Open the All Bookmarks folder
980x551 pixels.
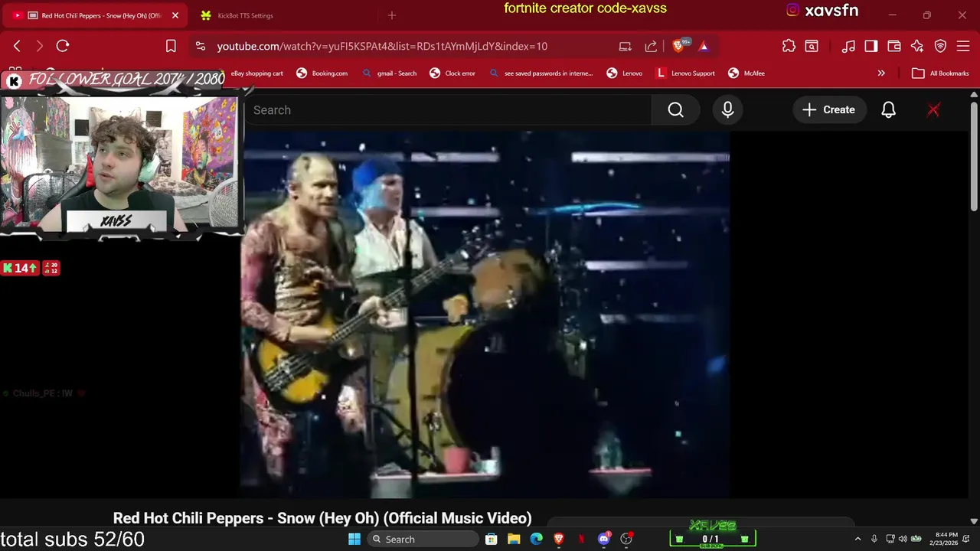pyautogui.click(x=940, y=73)
